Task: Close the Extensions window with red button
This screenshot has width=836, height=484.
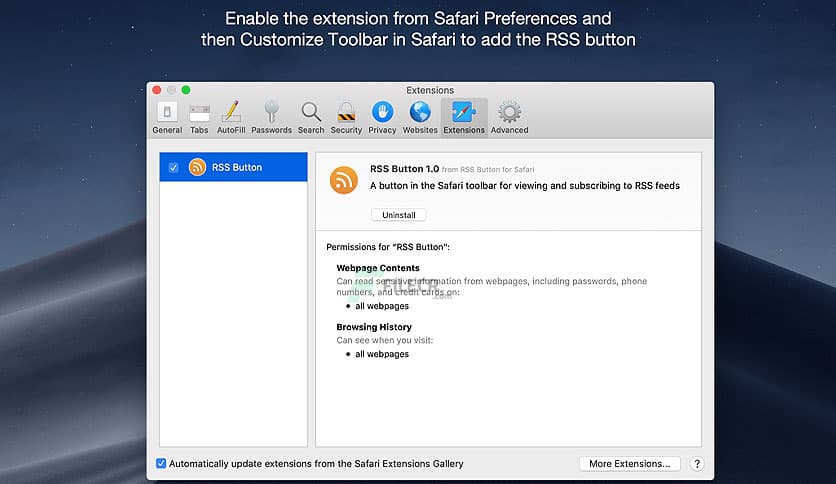Action: coord(157,90)
